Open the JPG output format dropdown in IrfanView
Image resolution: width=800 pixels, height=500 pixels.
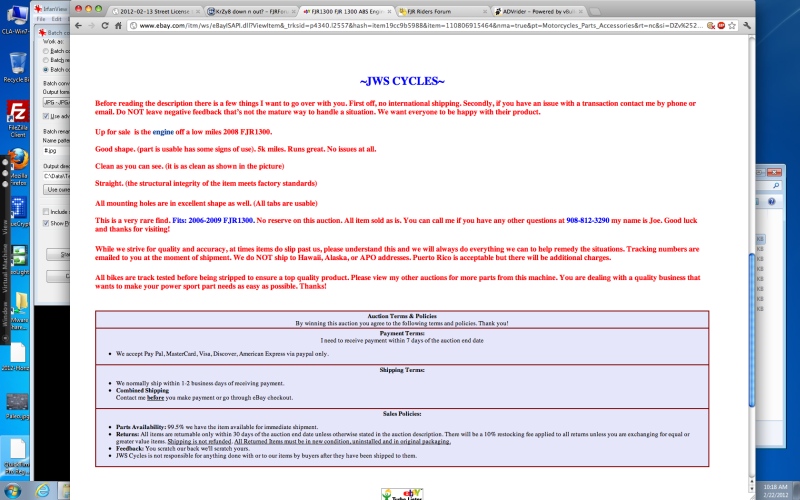click(56, 103)
